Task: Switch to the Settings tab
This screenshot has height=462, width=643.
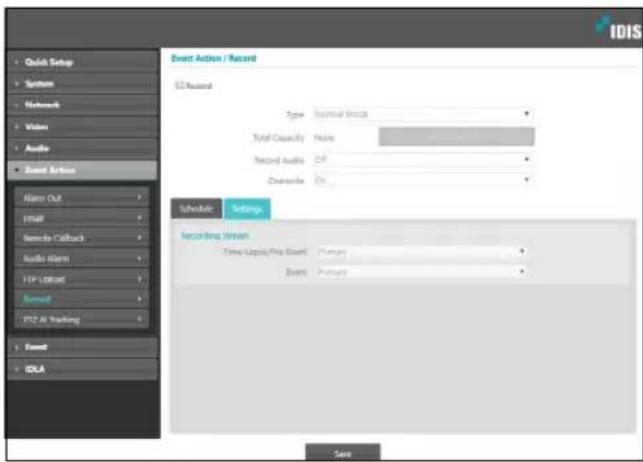Action: coord(247,209)
